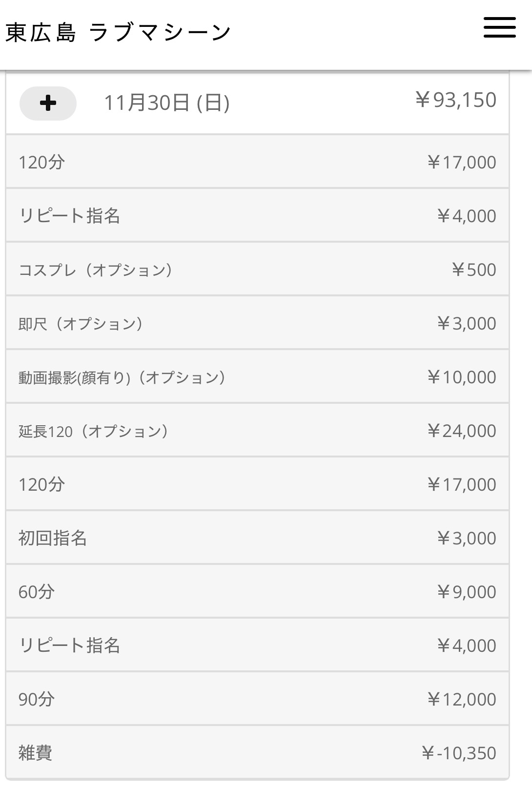Select the second 120分 row
Screen dimensions: 532x790
pyautogui.click(x=257, y=484)
